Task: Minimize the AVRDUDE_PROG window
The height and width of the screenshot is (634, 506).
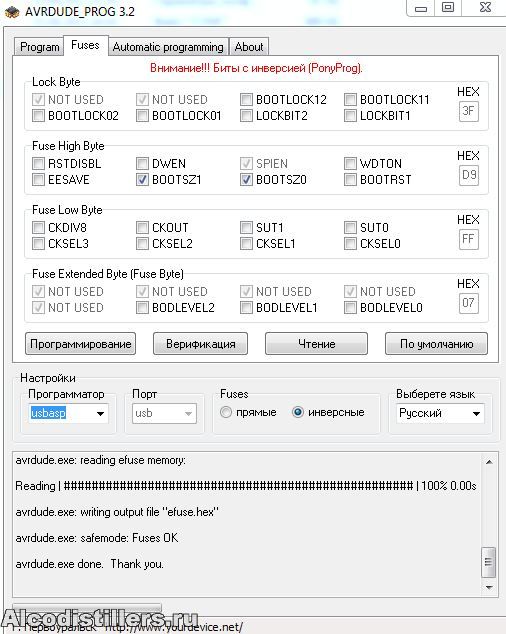Action: (x=421, y=8)
